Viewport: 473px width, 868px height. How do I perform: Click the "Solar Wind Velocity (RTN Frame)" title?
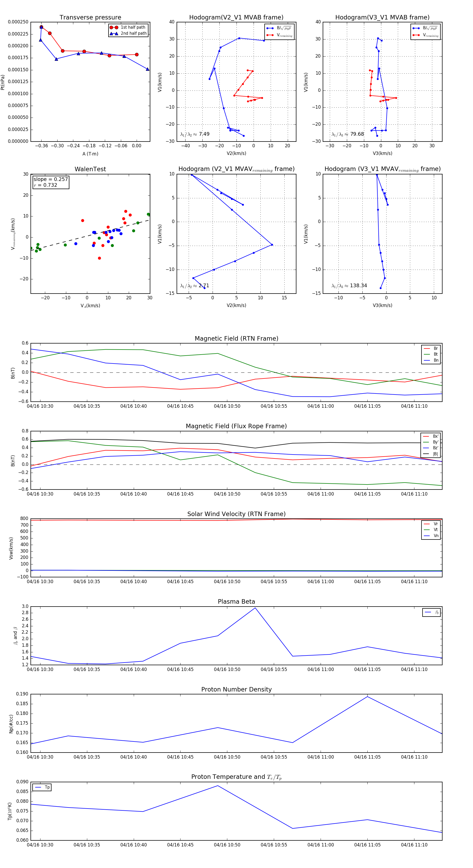[x=236, y=514]
